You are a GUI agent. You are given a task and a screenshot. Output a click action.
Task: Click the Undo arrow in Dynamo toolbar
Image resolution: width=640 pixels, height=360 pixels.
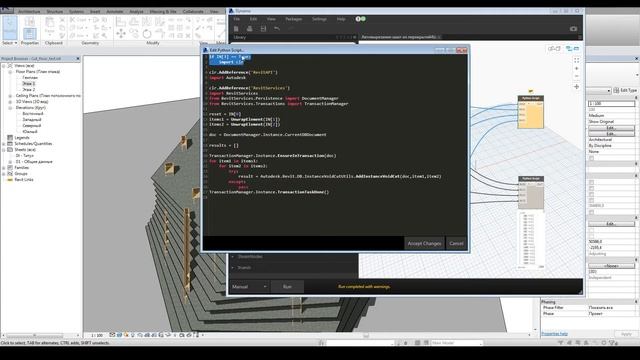click(x=277, y=29)
